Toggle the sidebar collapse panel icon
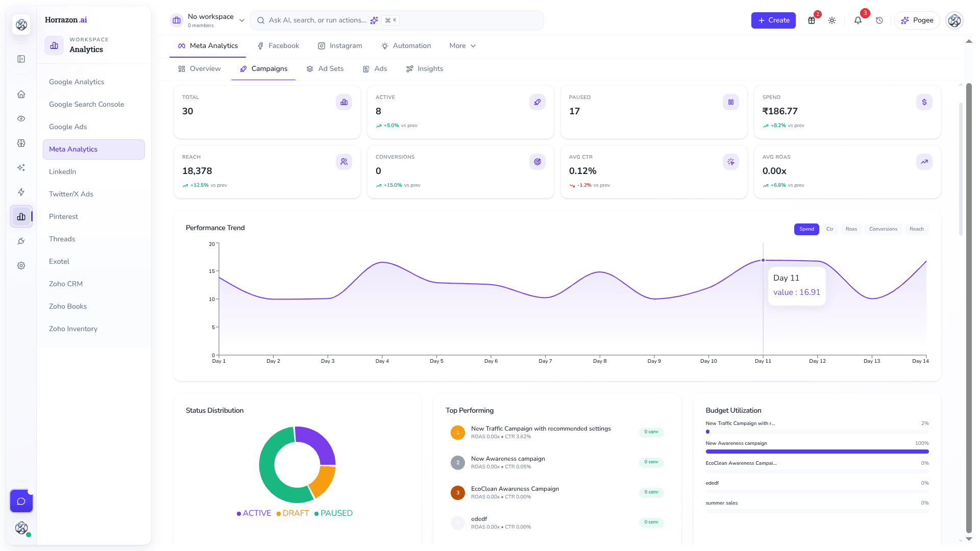This screenshot has height=551, width=980. click(21, 59)
